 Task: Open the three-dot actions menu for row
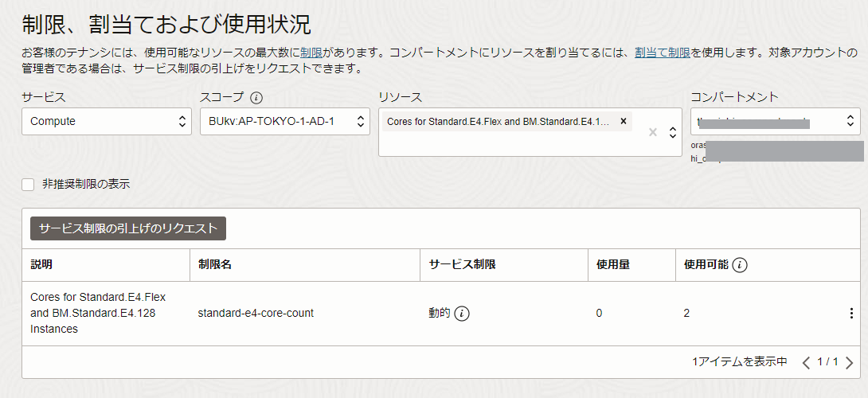(x=850, y=314)
